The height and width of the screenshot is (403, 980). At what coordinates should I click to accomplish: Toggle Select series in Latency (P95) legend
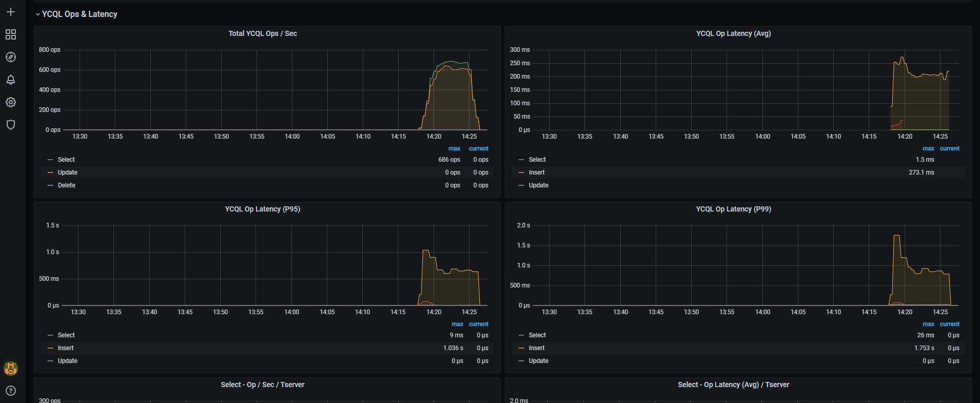click(66, 335)
